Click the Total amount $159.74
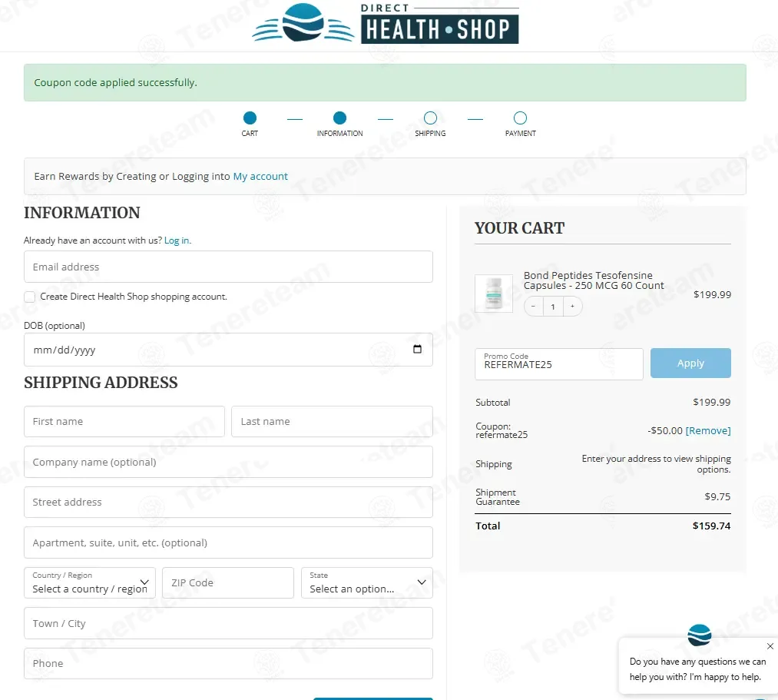The image size is (778, 700). click(711, 526)
